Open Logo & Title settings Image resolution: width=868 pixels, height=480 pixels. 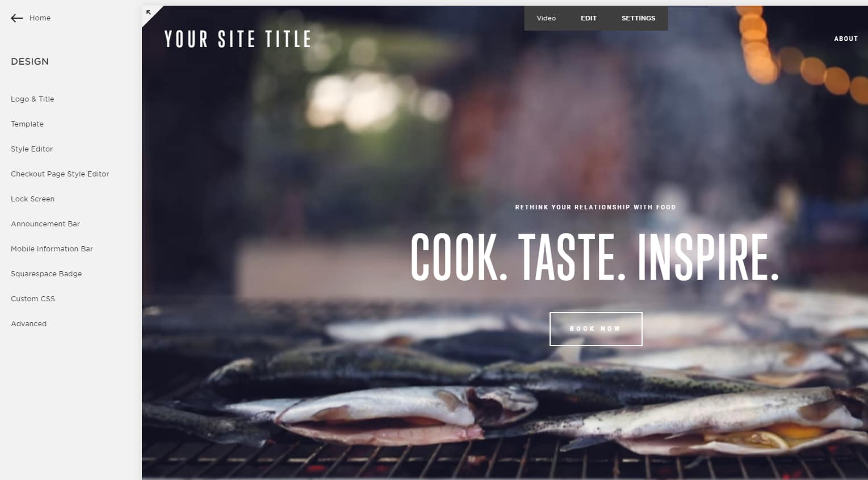click(x=32, y=99)
